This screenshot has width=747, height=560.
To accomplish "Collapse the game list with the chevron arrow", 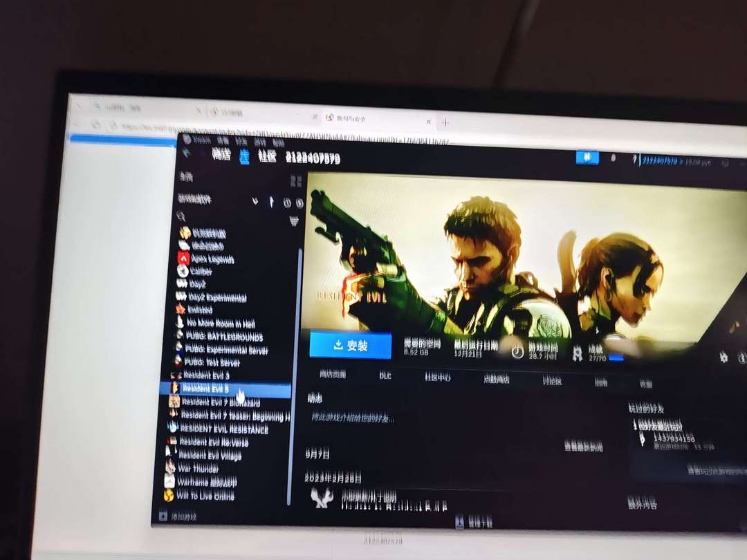I will (270, 201).
